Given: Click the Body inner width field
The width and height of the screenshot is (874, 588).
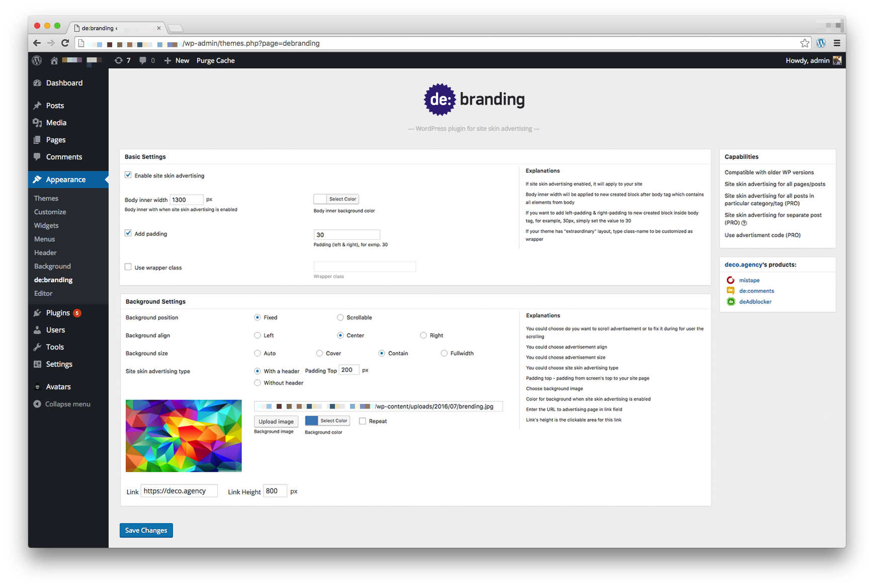Looking at the screenshot, I should pos(187,200).
